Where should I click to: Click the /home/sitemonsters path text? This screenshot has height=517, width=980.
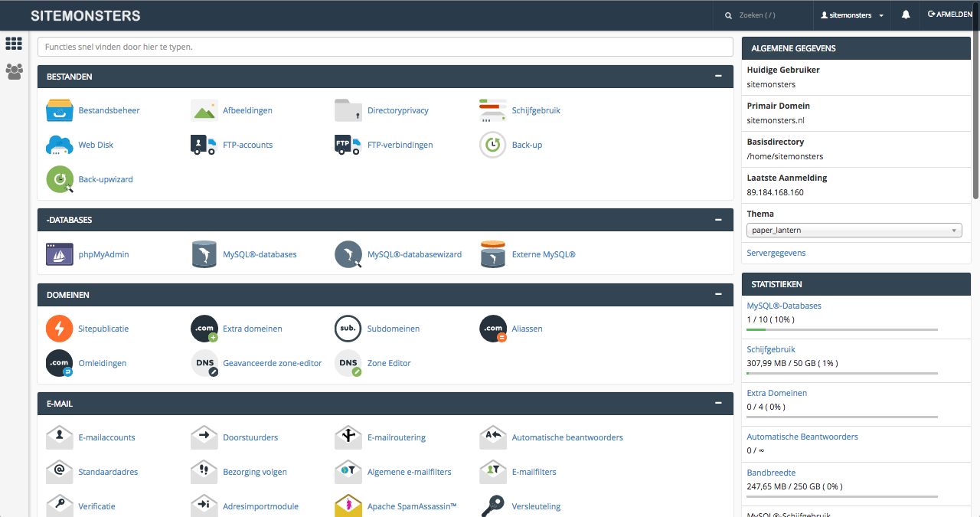coord(785,156)
